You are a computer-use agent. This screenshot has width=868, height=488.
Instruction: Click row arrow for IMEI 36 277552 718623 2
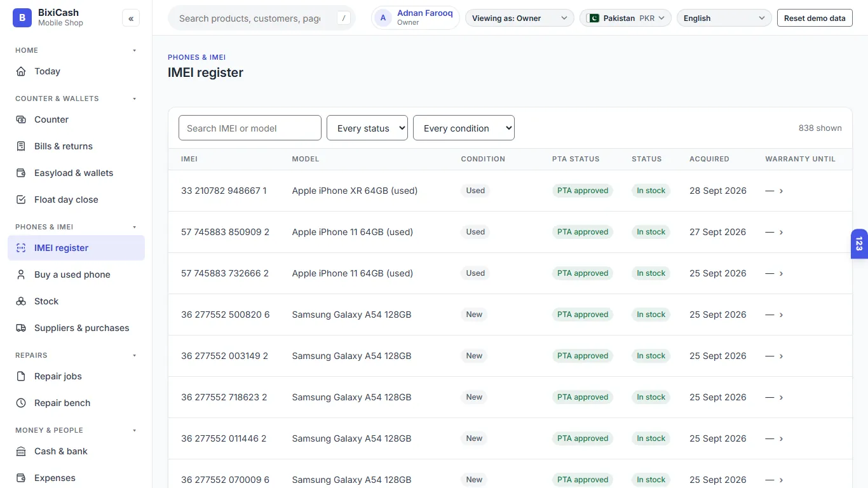781,397
